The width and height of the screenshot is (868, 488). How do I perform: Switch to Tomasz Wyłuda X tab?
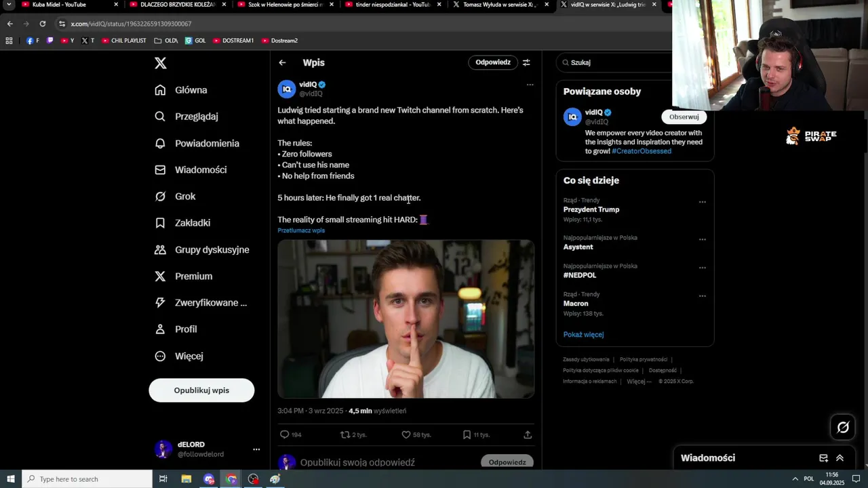500,5
